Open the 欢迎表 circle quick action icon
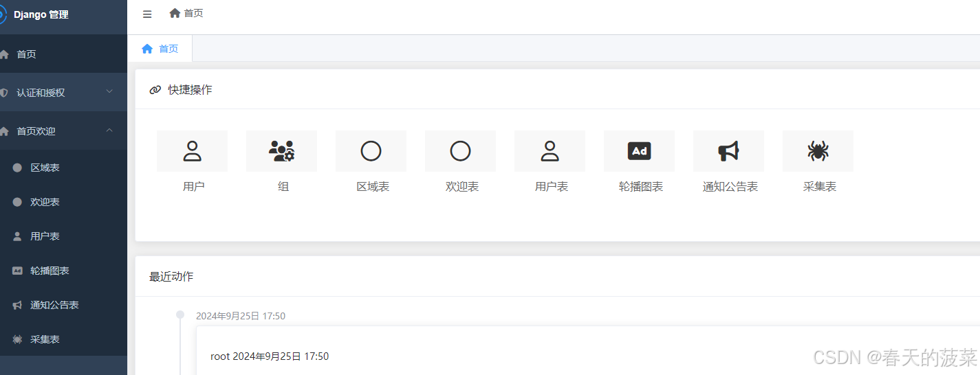Screen dimensions: 980x375 pyautogui.click(x=461, y=151)
